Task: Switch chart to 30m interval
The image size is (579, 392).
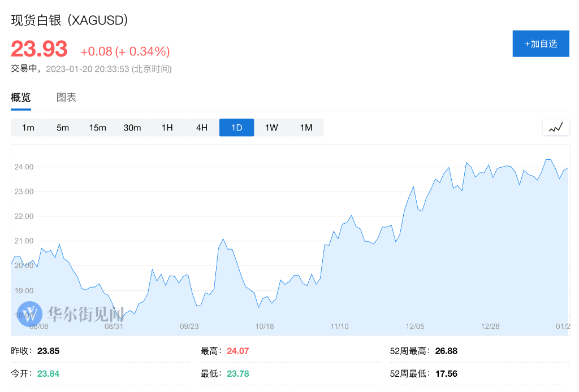Action: [x=132, y=128]
